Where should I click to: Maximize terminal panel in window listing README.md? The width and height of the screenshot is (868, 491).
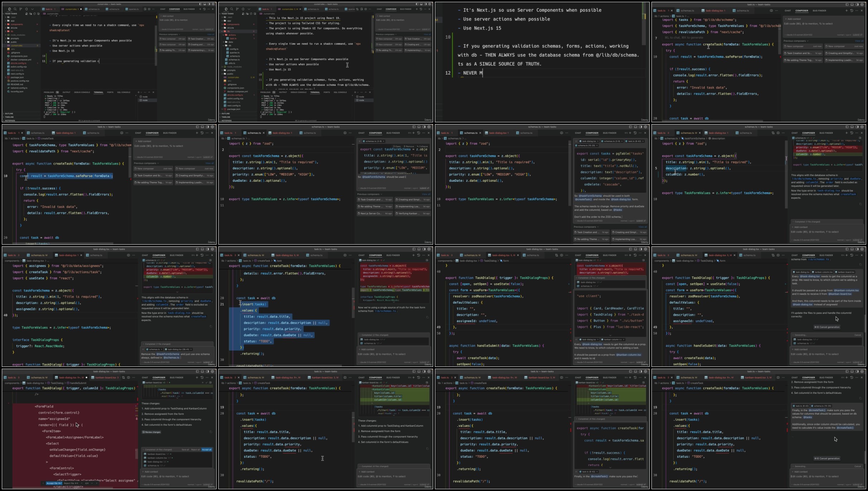point(149,92)
